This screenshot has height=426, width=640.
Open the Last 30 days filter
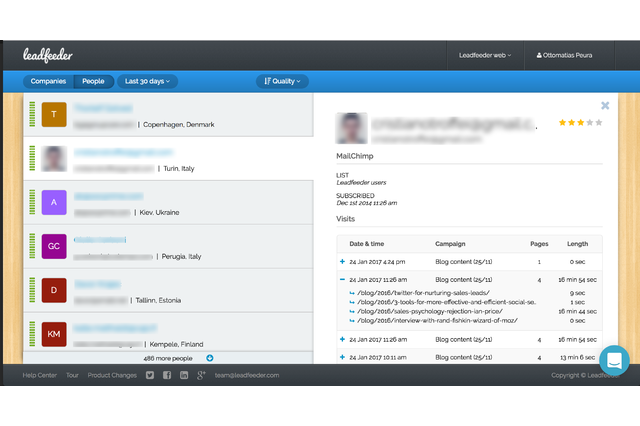[147, 81]
